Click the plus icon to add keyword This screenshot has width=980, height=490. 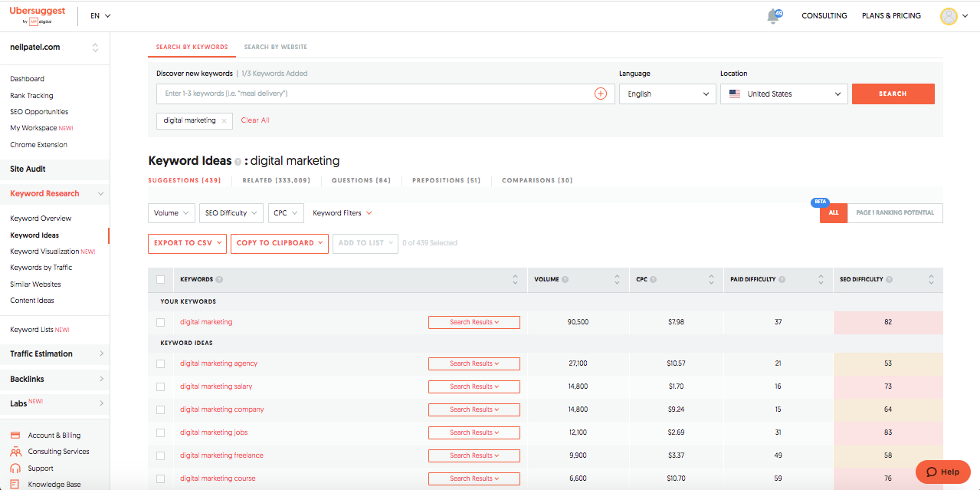(600, 94)
